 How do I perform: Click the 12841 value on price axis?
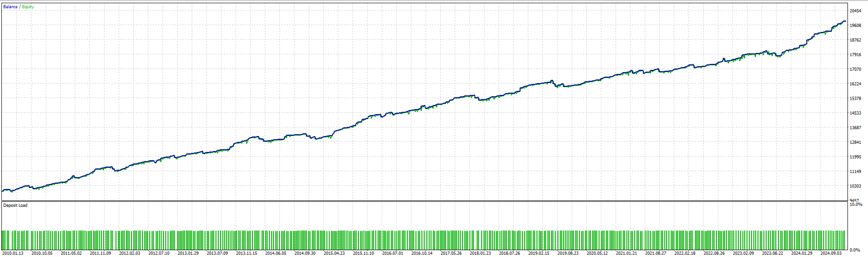point(855,142)
